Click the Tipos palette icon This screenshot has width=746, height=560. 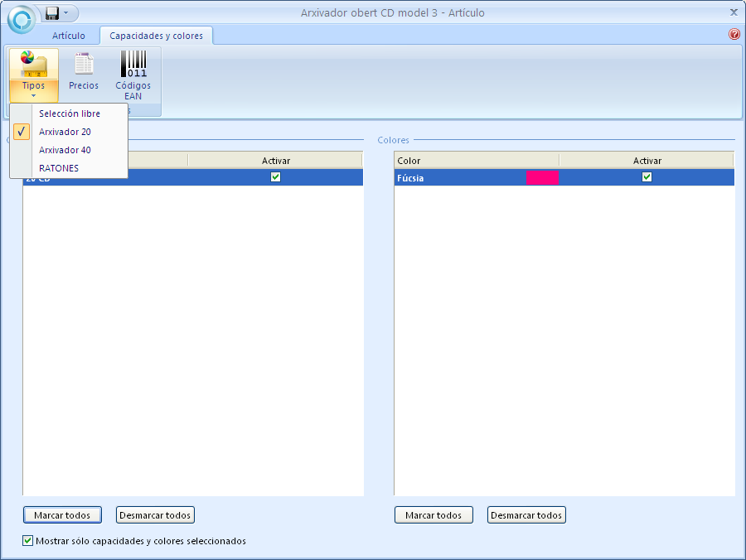tap(33, 64)
